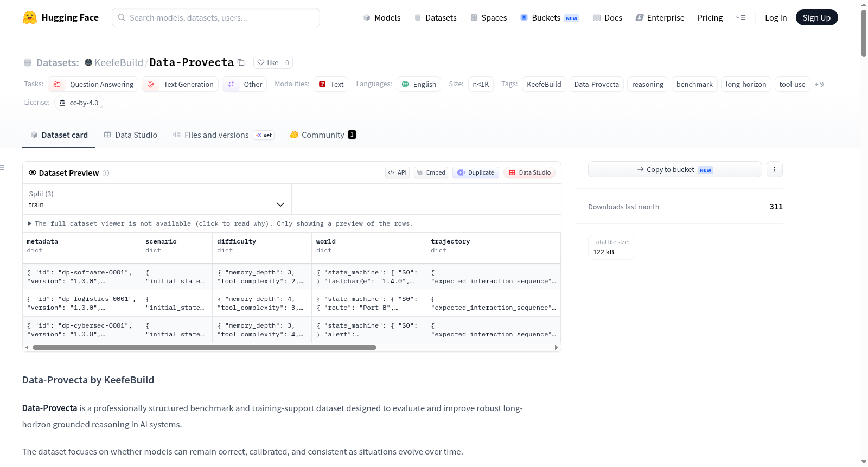Select the Dataset card tab
The height and width of the screenshot is (467, 868).
pos(59,135)
